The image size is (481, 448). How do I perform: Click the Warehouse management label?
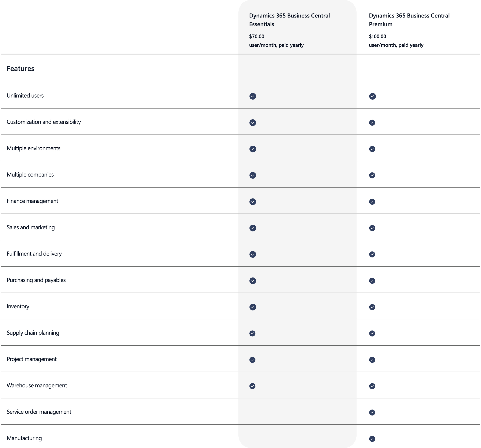37,386
